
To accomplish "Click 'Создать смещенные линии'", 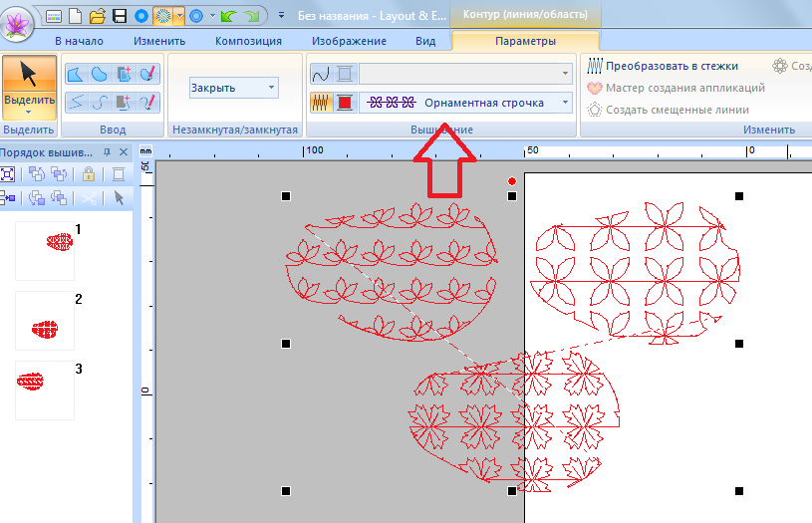I will [x=669, y=110].
